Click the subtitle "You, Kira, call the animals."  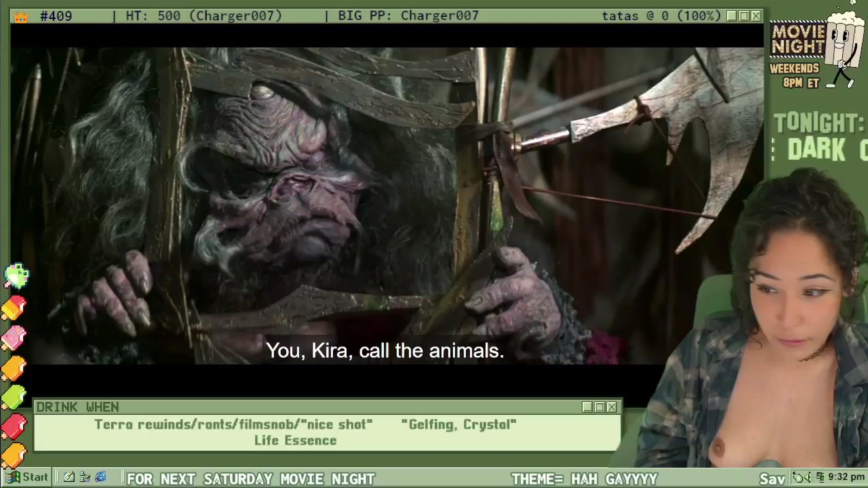[385, 351]
